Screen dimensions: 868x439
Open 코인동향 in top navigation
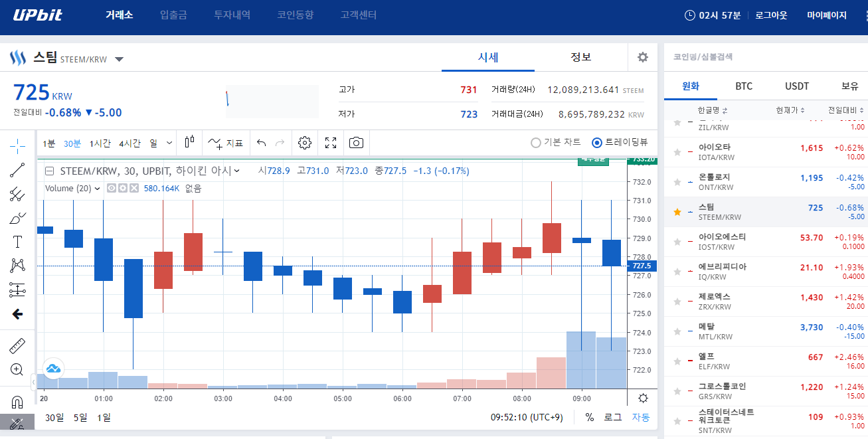pos(295,15)
